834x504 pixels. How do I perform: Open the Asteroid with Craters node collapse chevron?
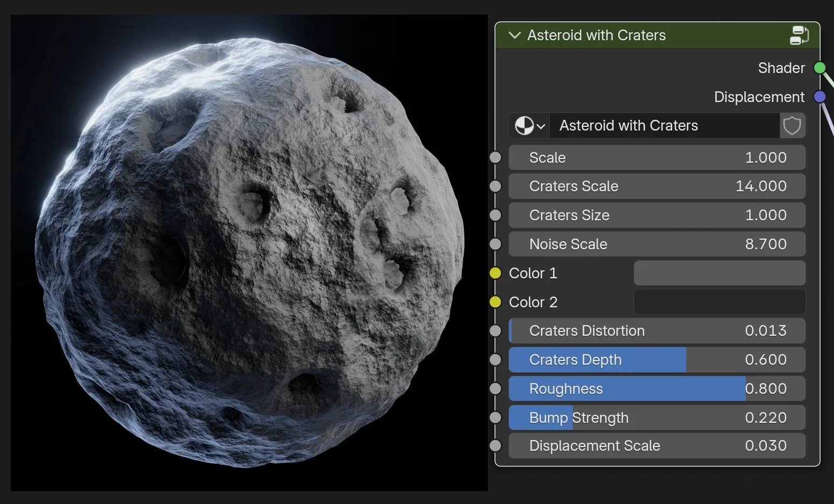click(515, 35)
